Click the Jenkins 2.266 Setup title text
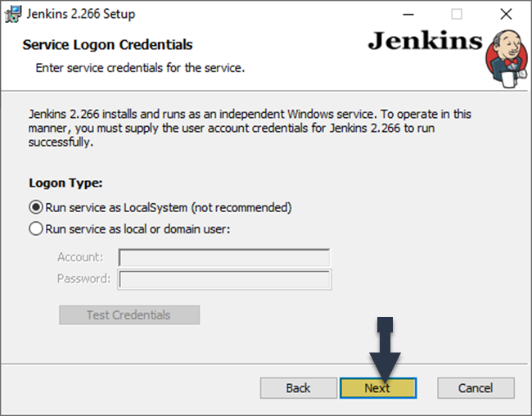 (x=81, y=14)
